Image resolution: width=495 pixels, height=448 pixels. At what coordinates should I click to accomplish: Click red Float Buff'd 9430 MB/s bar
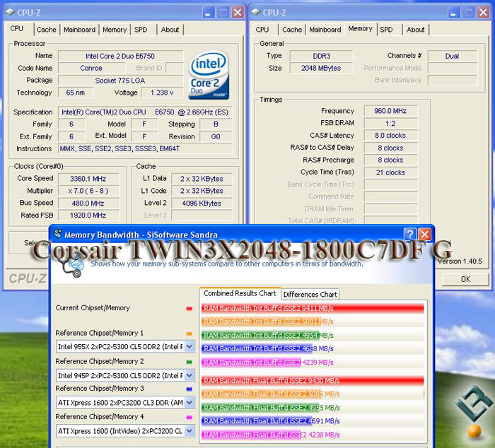click(313, 380)
